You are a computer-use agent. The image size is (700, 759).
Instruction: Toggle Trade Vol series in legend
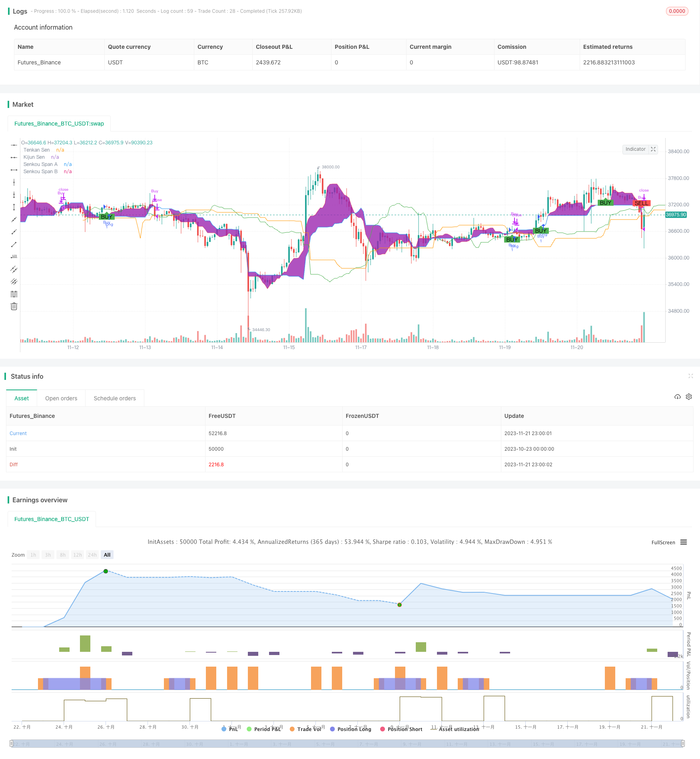305,729
